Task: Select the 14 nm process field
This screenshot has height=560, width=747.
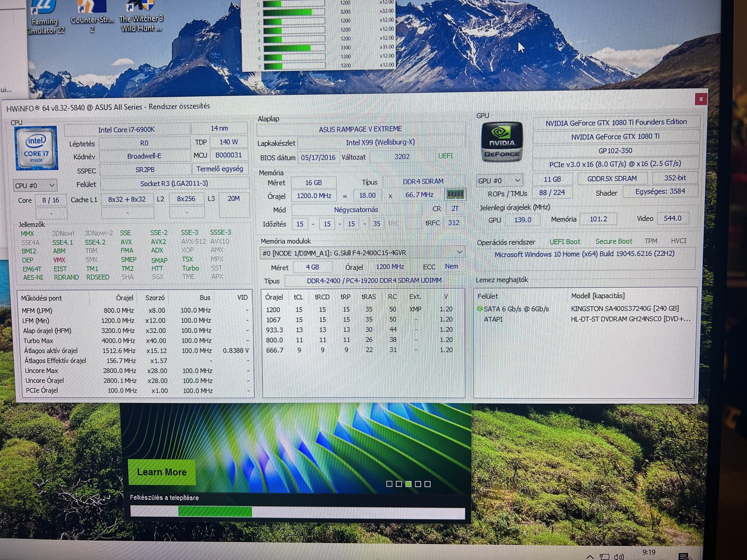Action: (x=219, y=128)
